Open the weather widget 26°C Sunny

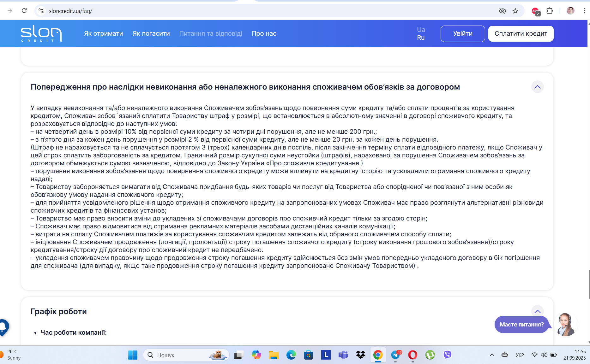[x=11, y=355]
